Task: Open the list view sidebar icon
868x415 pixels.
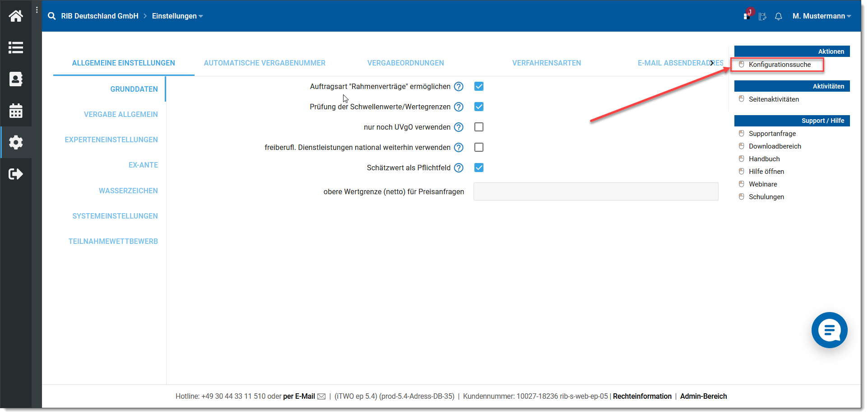Action: pyautogui.click(x=16, y=47)
